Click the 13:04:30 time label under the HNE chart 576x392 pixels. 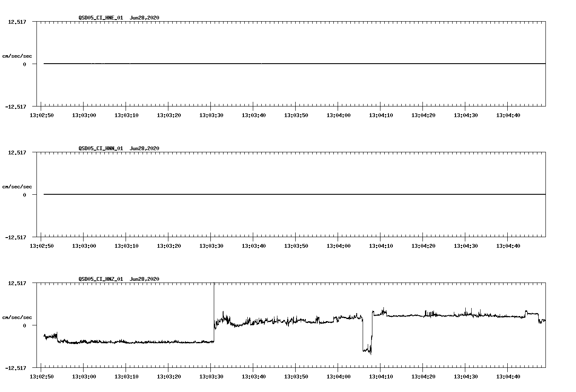pos(466,115)
